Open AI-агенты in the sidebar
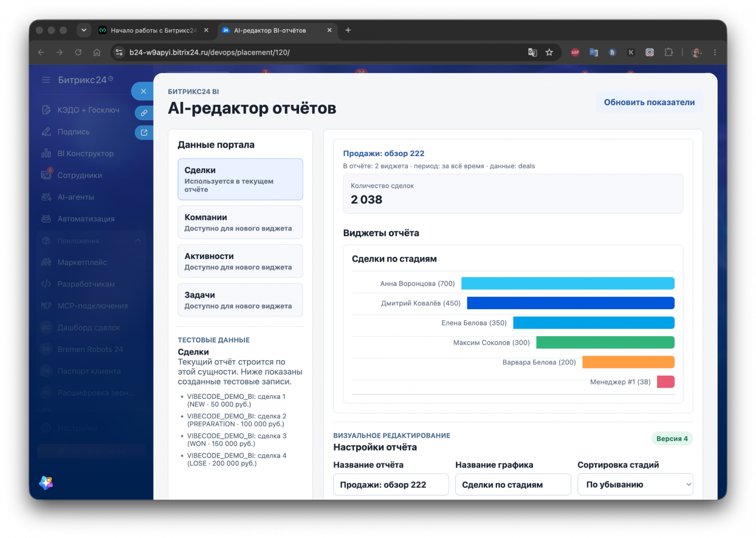The image size is (756, 538). tap(76, 197)
